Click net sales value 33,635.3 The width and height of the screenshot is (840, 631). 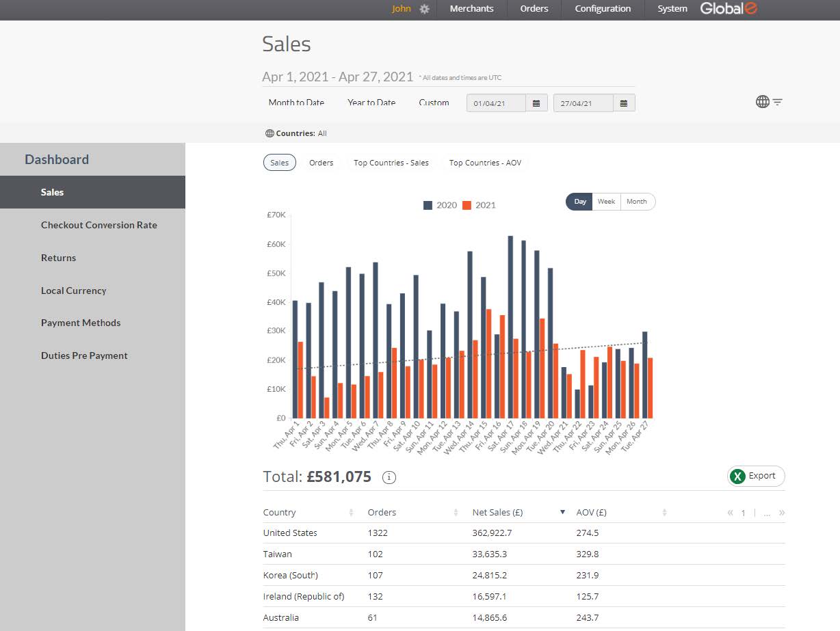coord(490,554)
